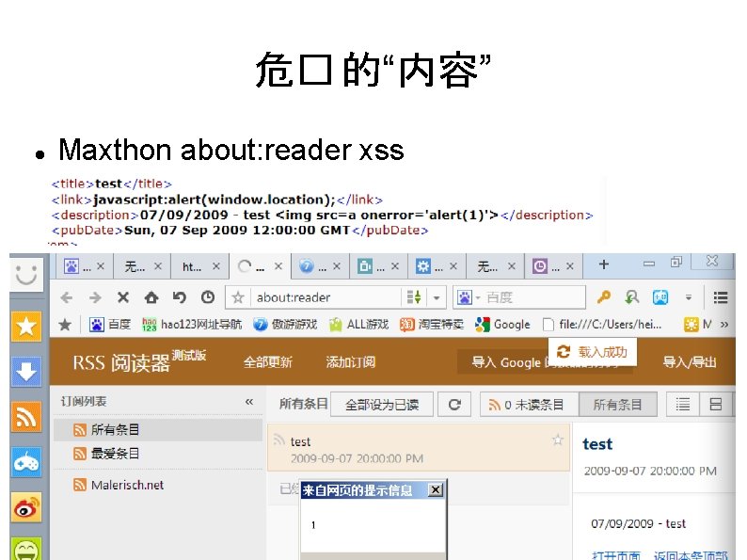Open the 'test' feed entry
The image size is (747, 560).
419,448
